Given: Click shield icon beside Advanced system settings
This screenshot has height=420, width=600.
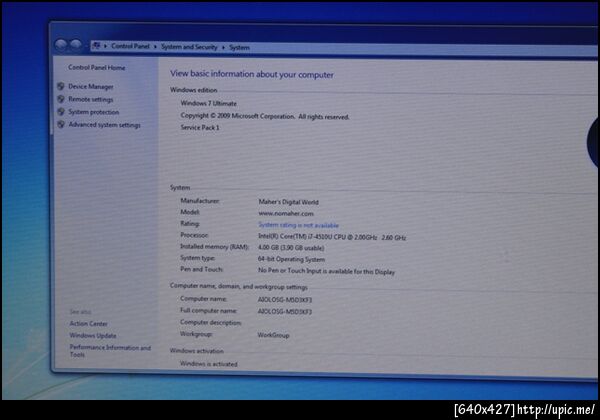Looking at the screenshot, I should 60,124.
